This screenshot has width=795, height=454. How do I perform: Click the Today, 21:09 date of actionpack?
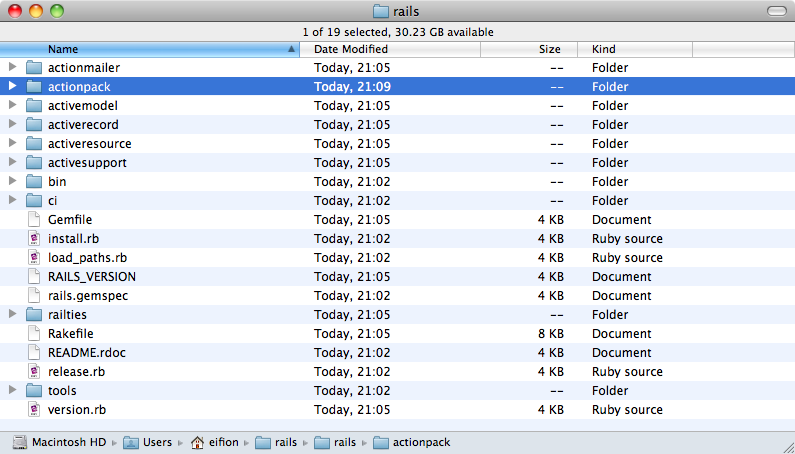352,87
